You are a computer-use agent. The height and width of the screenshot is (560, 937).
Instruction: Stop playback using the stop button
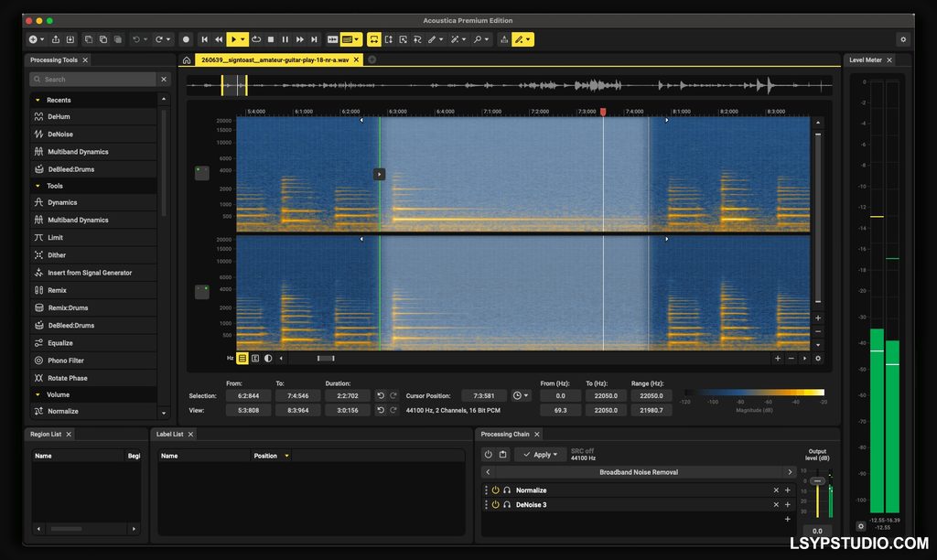(x=271, y=39)
